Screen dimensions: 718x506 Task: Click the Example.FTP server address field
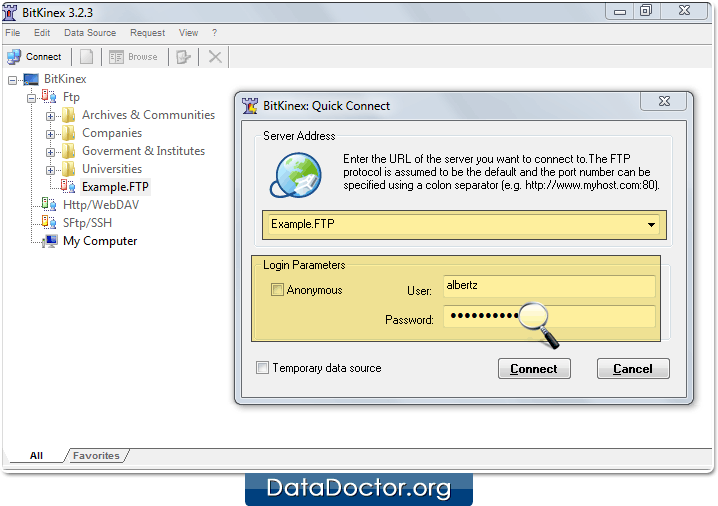464,224
